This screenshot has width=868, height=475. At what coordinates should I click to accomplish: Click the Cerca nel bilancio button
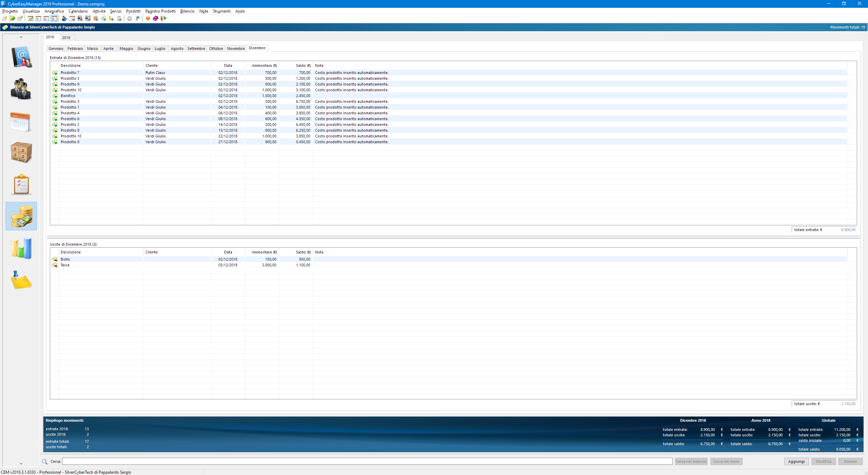[x=691, y=461]
